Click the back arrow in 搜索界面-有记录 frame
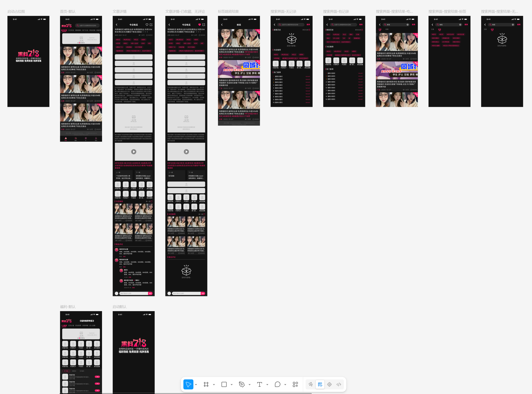 [x=327, y=25]
